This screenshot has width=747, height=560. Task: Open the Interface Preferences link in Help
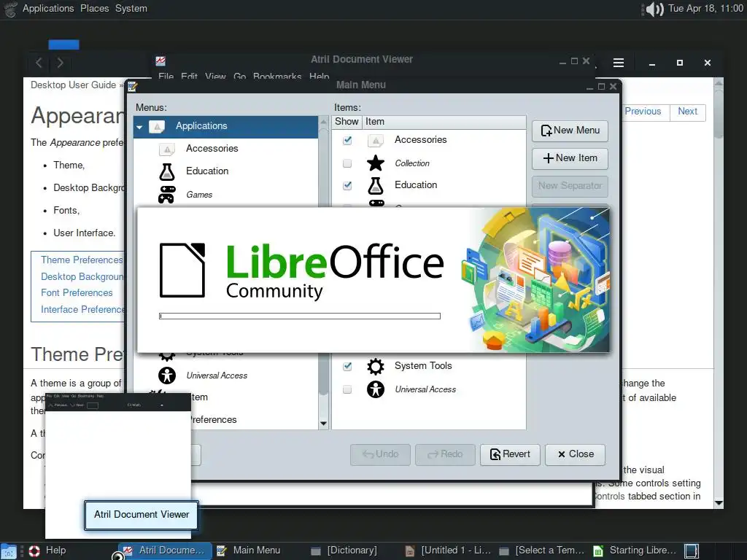(82, 309)
